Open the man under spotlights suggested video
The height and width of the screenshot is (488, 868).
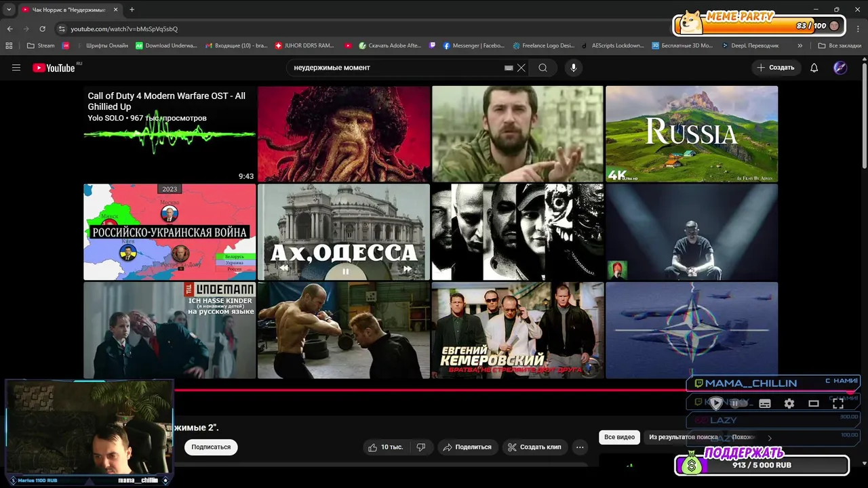pos(692,232)
